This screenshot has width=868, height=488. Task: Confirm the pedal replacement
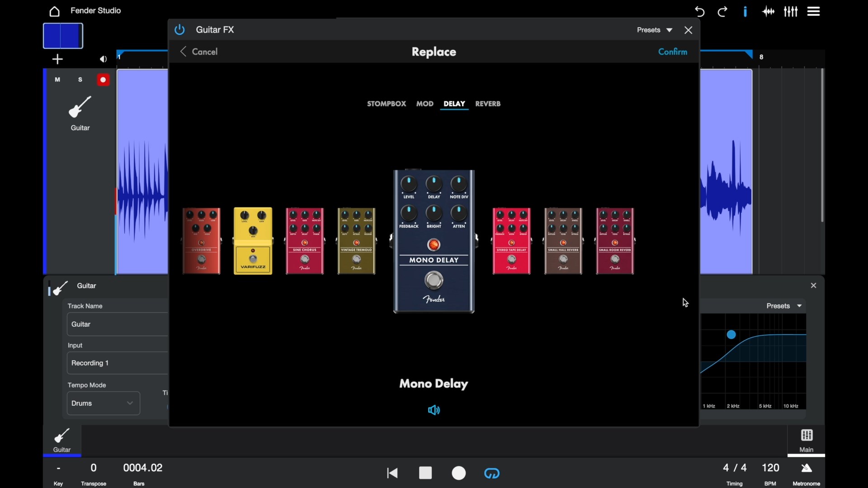pos(673,52)
